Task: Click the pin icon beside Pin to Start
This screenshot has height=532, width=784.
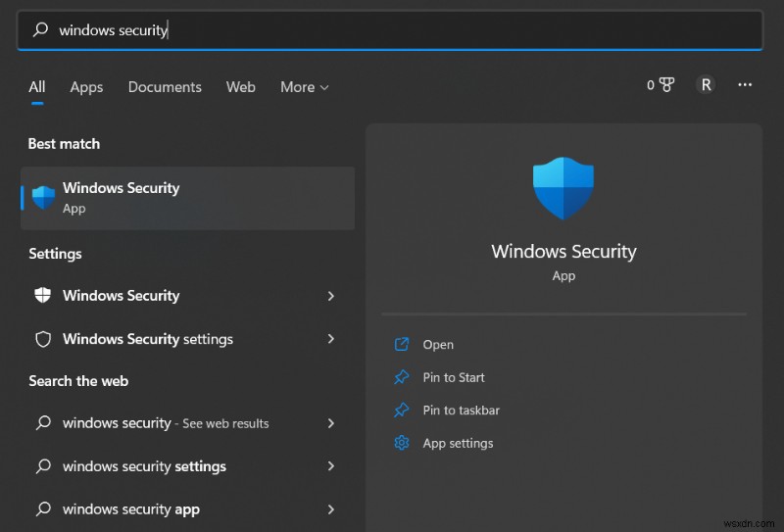Action: pos(402,377)
